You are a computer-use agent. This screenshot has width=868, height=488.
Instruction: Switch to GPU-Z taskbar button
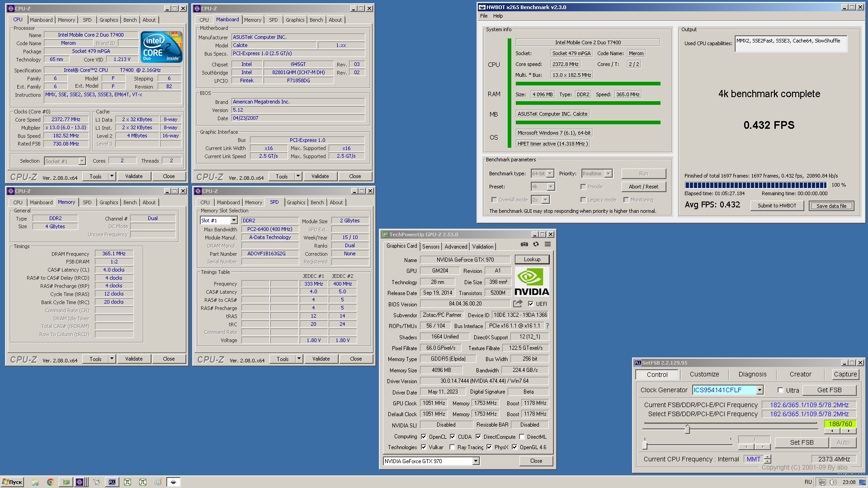click(x=66, y=482)
